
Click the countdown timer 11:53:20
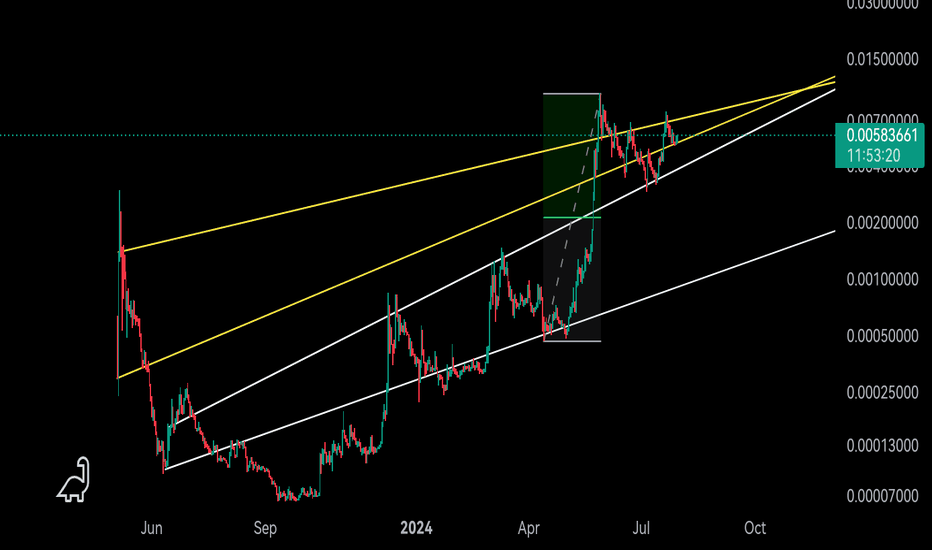point(873,156)
